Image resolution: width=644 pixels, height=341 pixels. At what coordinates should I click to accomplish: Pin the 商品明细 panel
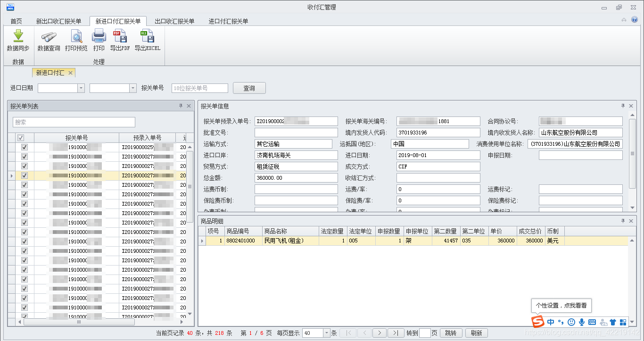pyautogui.click(x=623, y=221)
